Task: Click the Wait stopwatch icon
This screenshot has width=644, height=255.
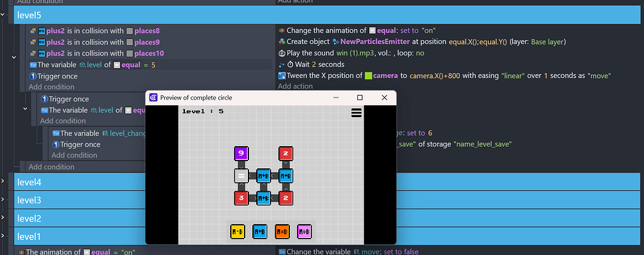Action: (x=291, y=65)
